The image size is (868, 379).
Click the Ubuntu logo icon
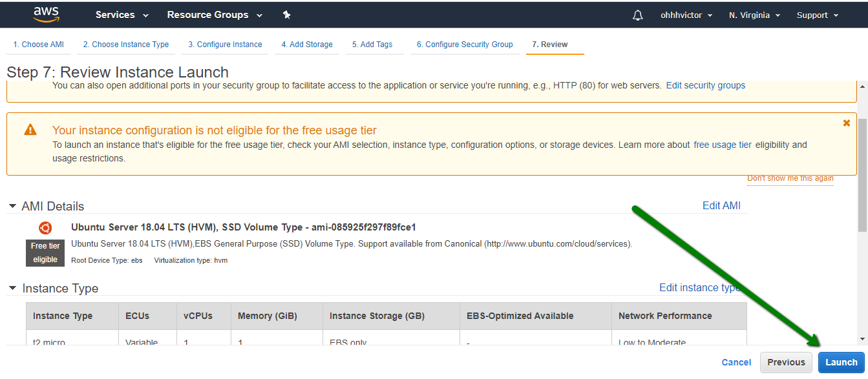(x=45, y=227)
